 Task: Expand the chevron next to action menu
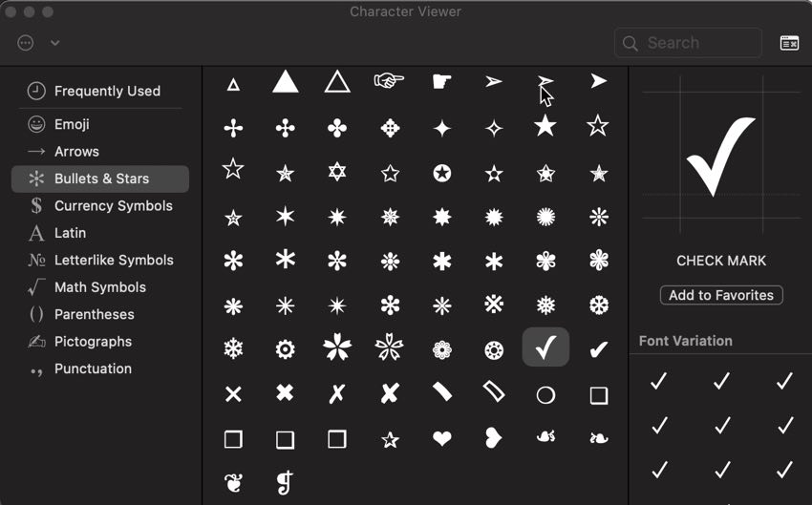[x=54, y=43]
